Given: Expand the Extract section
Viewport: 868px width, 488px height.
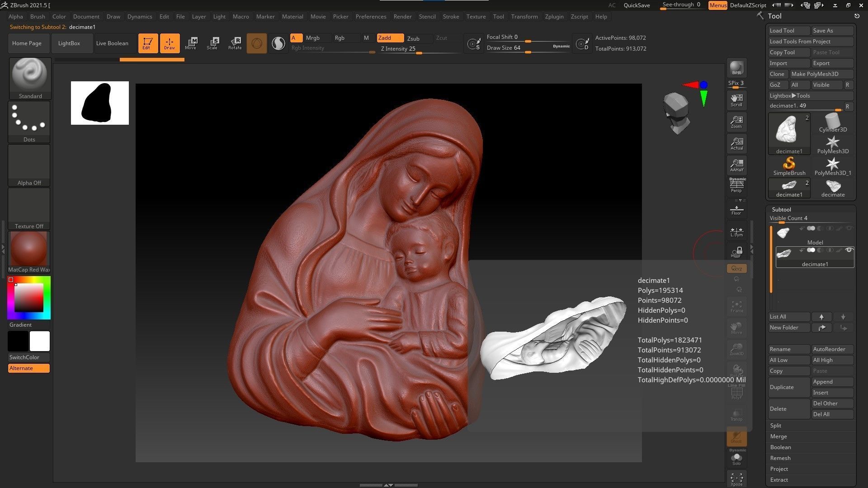Looking at the screenshot, I should pyautogui.click(x=778, y=480).
